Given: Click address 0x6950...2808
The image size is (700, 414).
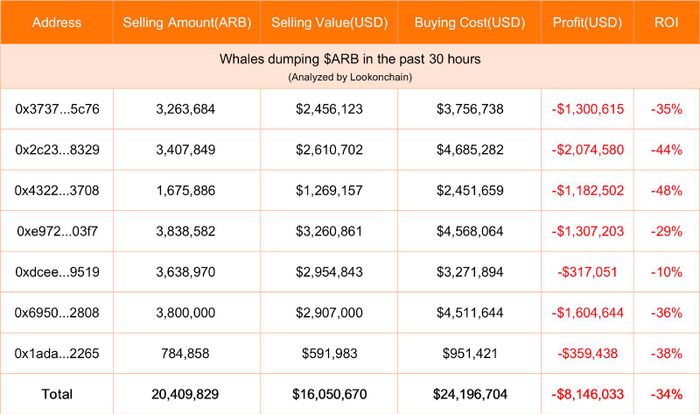Looking at the screenshot, I should (57, 312).
